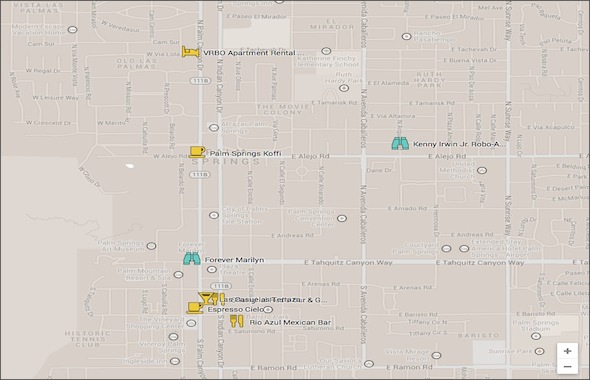Select the Palm Springs Art Museum pin
This screenshot has width=590, height=380.
151,246
